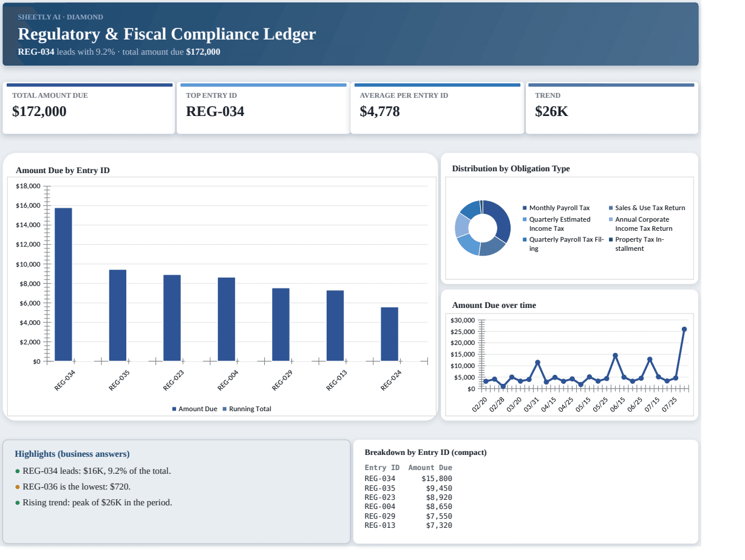Click the Amount Due legend item of bar chart
Viewport: 745px width, 560px height.
coord(194,409)
